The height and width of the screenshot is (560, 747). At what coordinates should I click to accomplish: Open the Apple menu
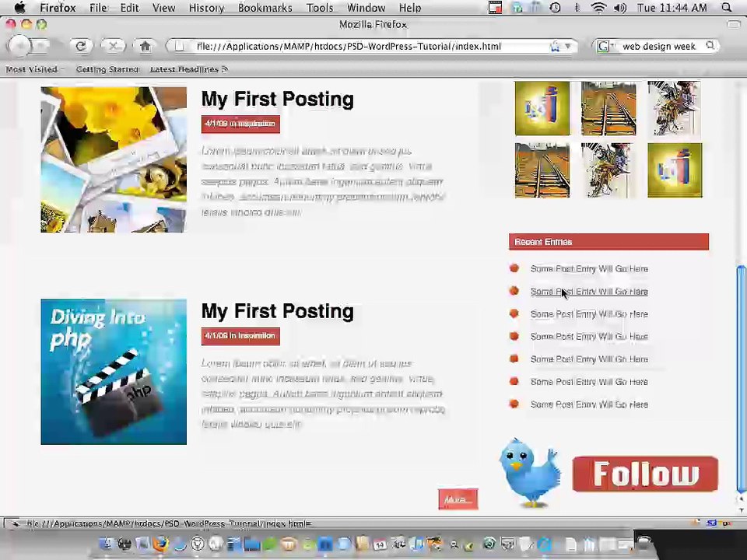[19, 8]
